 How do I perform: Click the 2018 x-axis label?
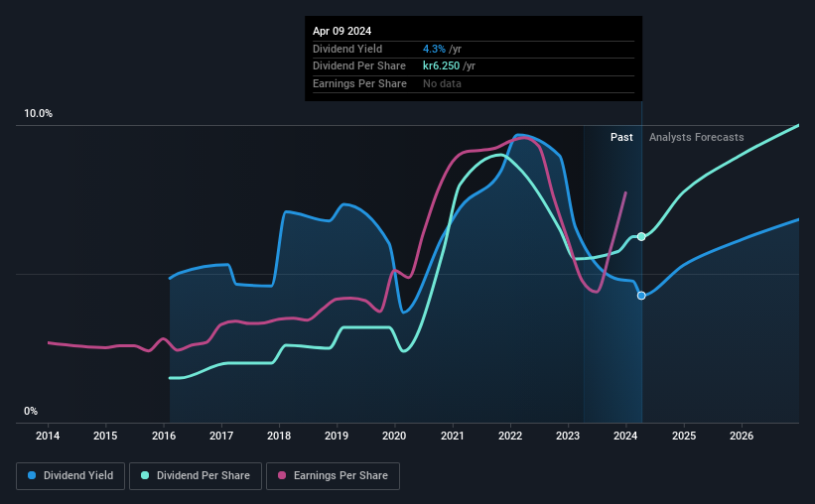pyautogui.click(x=279, y=436)
